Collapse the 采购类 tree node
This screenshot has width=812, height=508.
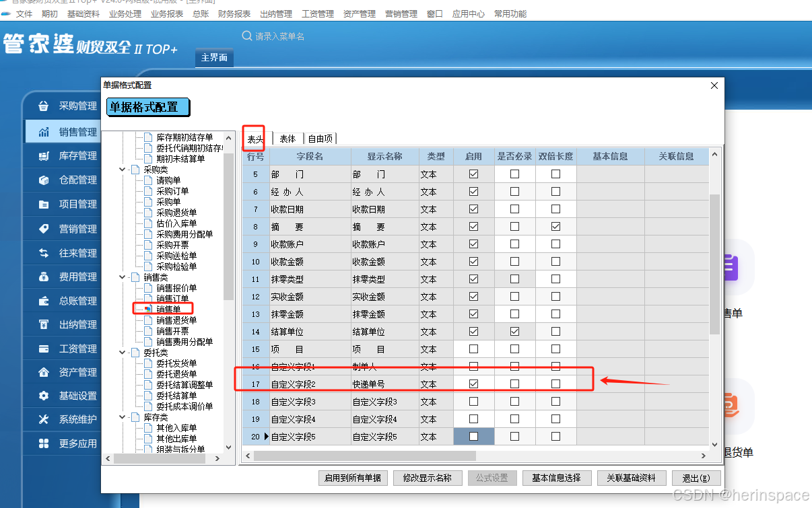[x=122, y=170]
